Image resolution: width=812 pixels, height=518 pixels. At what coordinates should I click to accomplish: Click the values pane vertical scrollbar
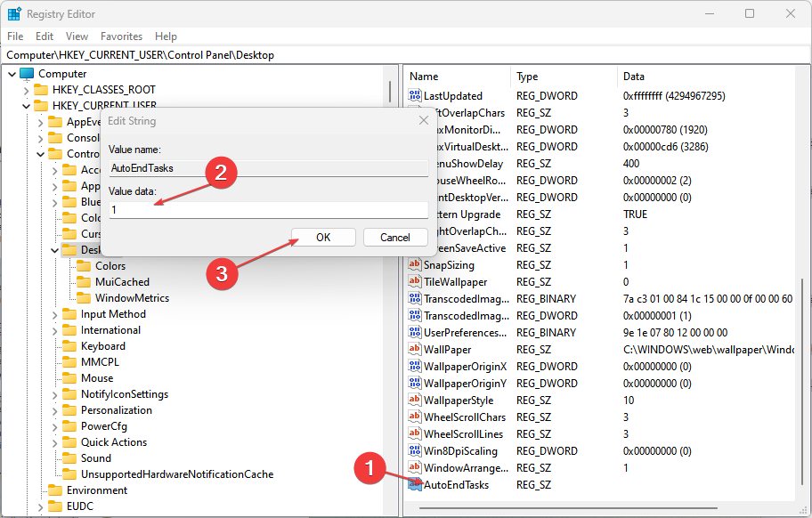pos(803,382)
